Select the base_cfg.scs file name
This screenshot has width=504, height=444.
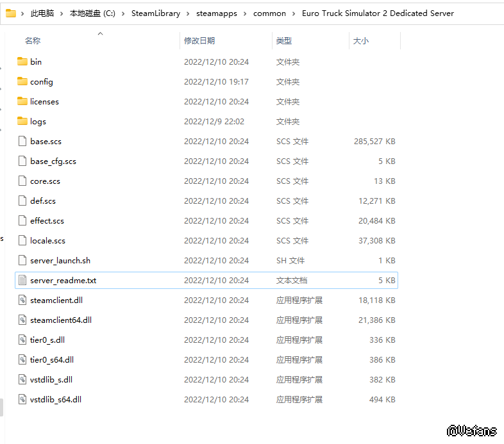click(x=53, y=161)
